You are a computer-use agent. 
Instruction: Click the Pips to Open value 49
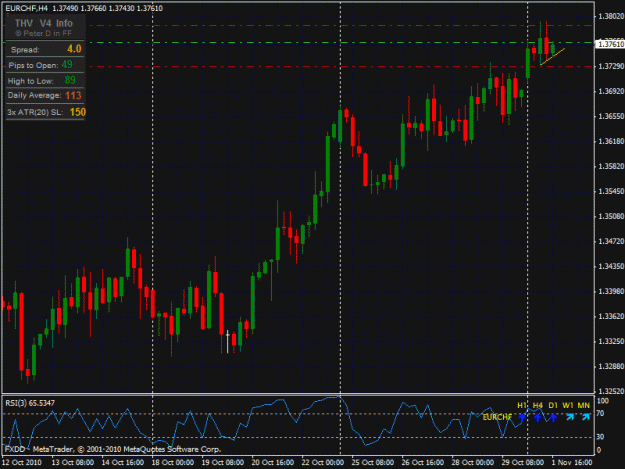67,65
